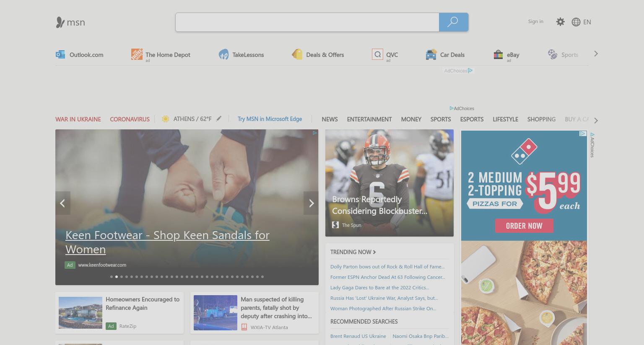The height and width of the screenshot is (345, 644).
Task: Click Try MSN in Microsoft Edge
Action: tap(270, 119)
